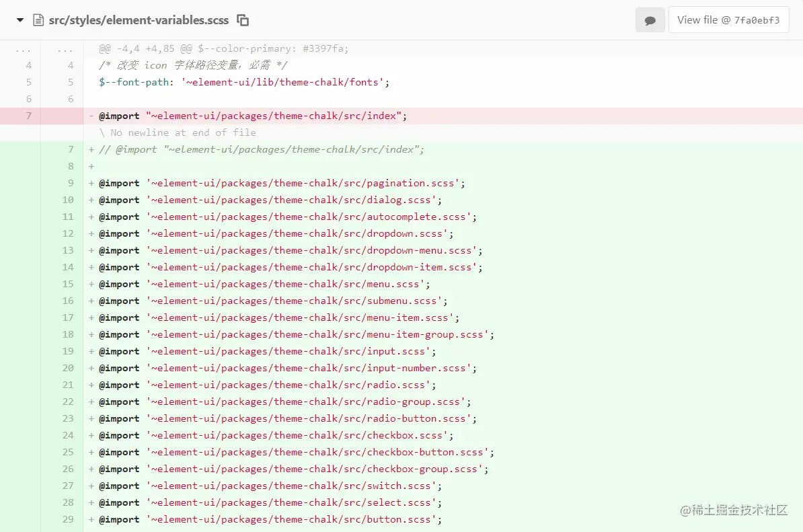The image size is (803, 532).
Task: Select the dropdown-item.scss import line
Action: click(291, 267)
